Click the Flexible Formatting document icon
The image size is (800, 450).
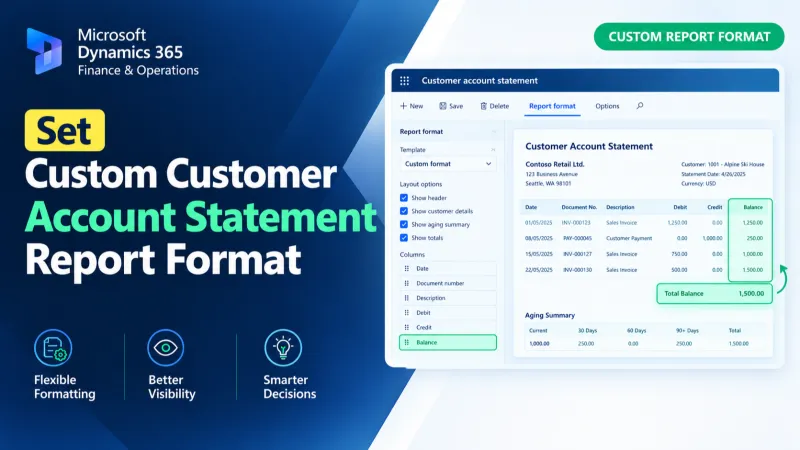[53, 348]
